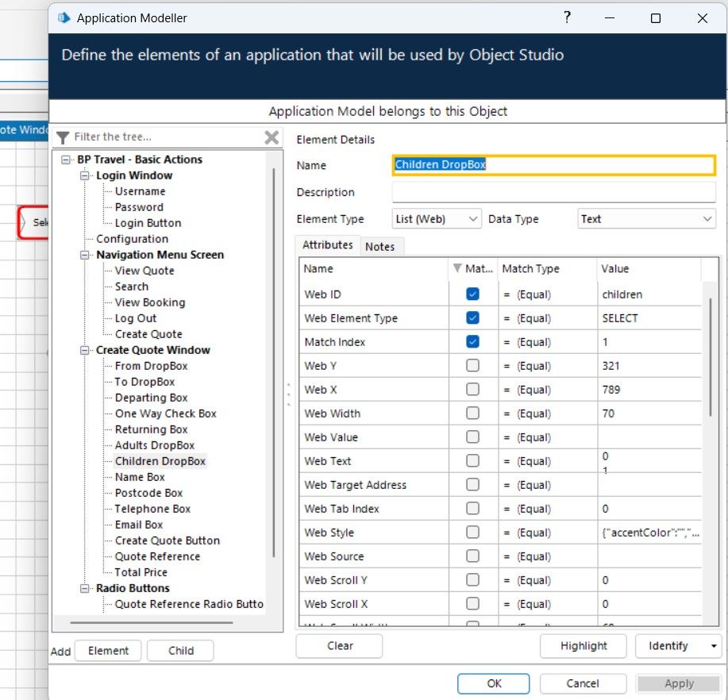Select Adults DropBox in the tree
The width and height of the screenshot is (728, 700).
coord(154,445)
